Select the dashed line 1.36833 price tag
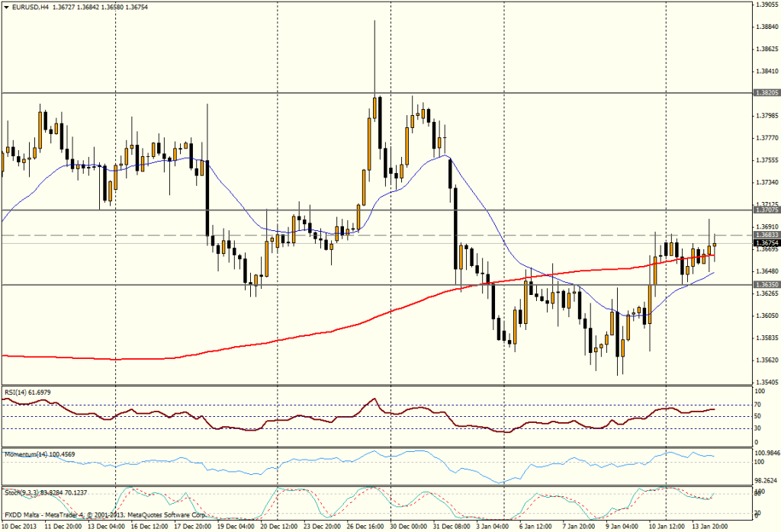This screenshot has width=781, height=532. pos(766,236)
